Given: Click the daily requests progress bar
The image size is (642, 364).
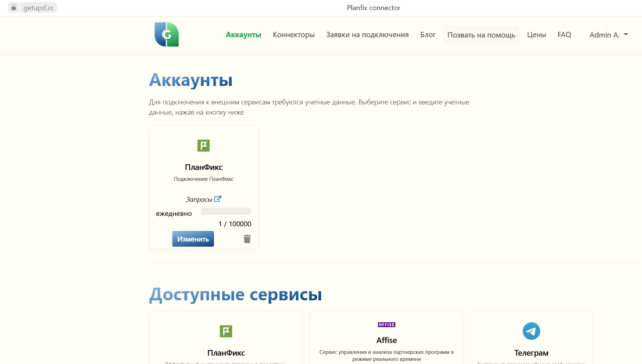Looking at the screenshot, I should click(226, 211).
